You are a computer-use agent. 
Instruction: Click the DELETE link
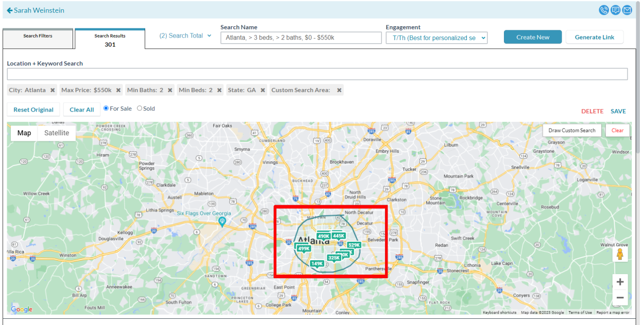click(592, 111)
